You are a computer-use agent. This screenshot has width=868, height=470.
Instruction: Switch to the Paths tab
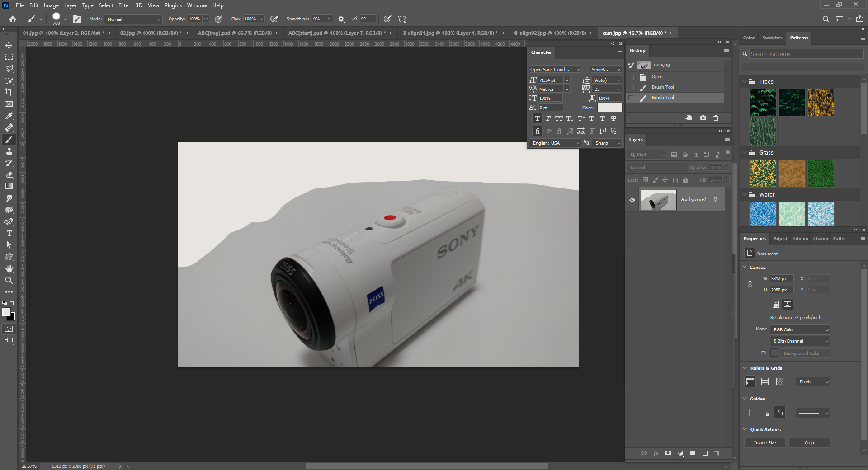coord(839,239)
